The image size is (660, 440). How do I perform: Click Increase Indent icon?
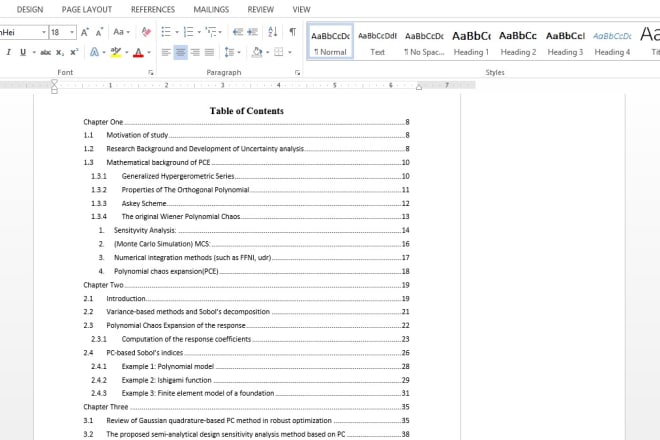(x=252, y=32)
